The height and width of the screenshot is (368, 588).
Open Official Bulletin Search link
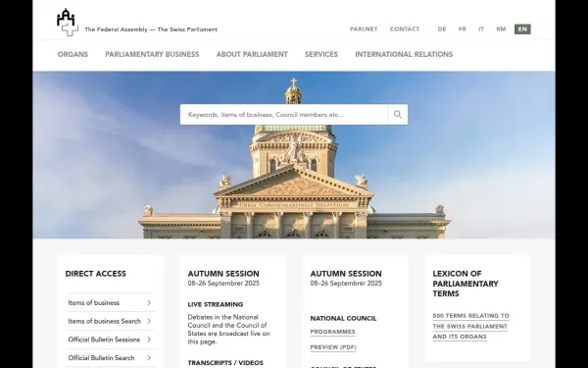(x=101, y=358)
